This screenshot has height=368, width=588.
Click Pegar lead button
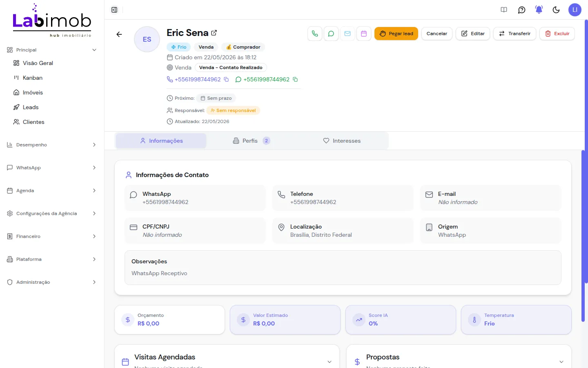point(396,34)
